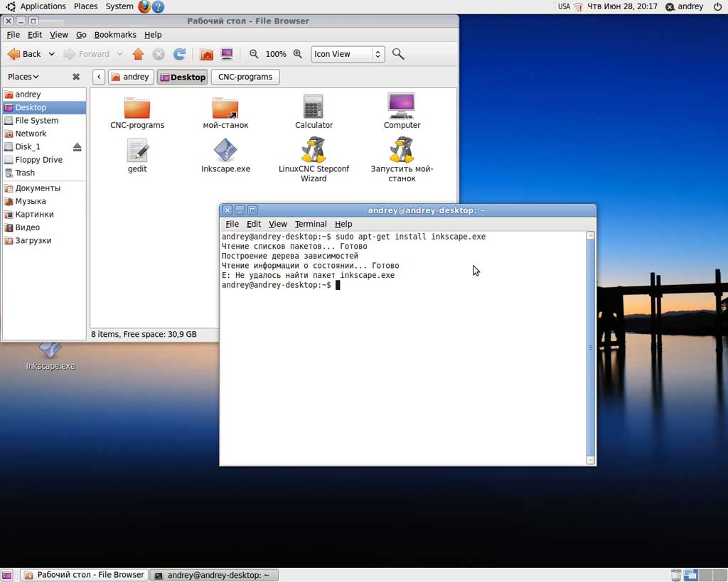
Task: Open the file search magnifier
Action: (398, 54)
